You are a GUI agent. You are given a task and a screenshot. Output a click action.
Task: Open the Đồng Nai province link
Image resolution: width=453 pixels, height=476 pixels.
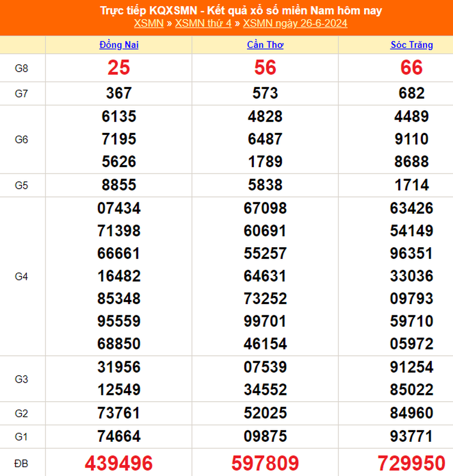point(119,45)
